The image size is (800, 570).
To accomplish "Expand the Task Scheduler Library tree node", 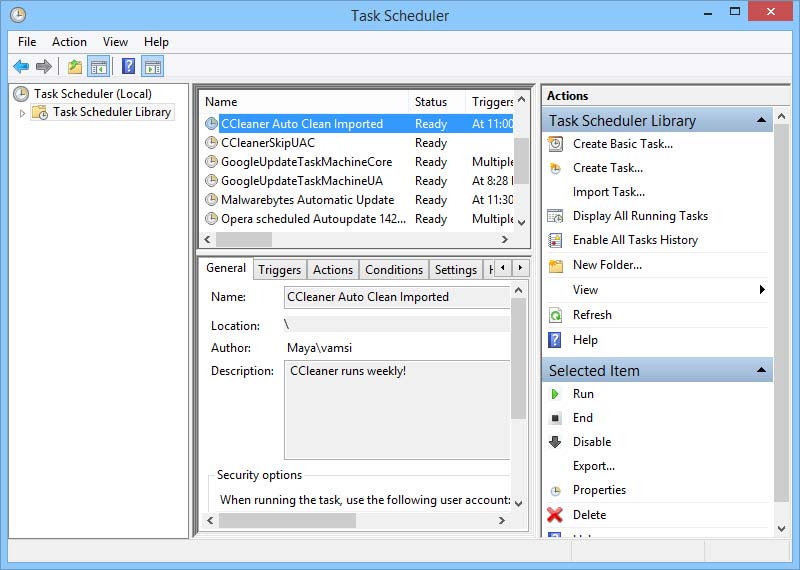I will pos(22,113).
